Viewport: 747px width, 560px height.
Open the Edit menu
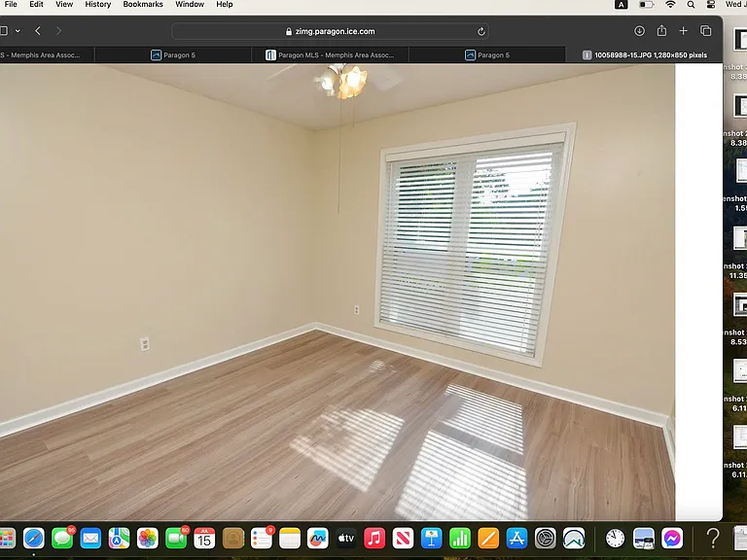point(36,4)
